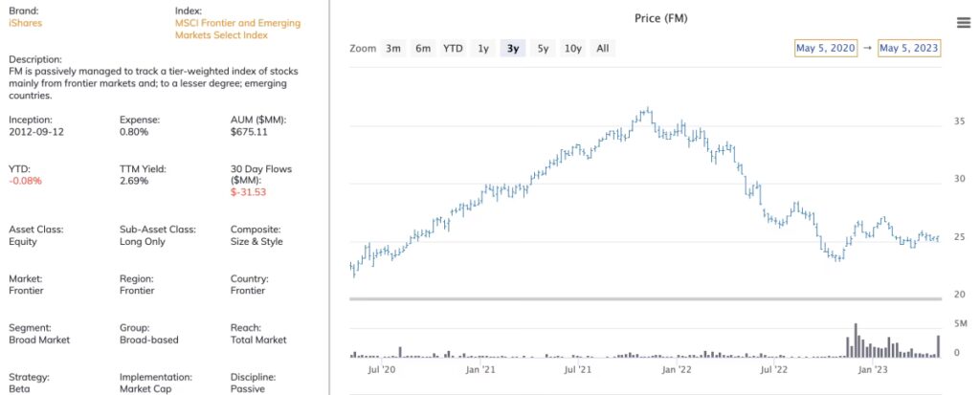Image resolution: width=980 pixels, height=395 pixels.
Task: Set chart zoom to 1y
Action: pos(483,48)
